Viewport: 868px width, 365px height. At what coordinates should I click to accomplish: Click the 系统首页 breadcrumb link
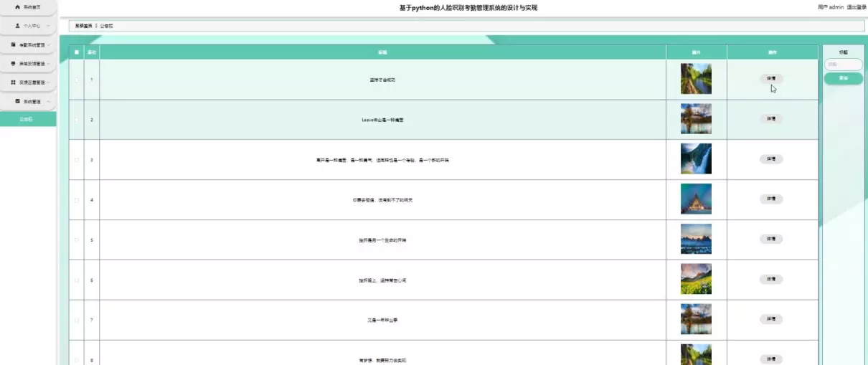[x=83, y=26]
